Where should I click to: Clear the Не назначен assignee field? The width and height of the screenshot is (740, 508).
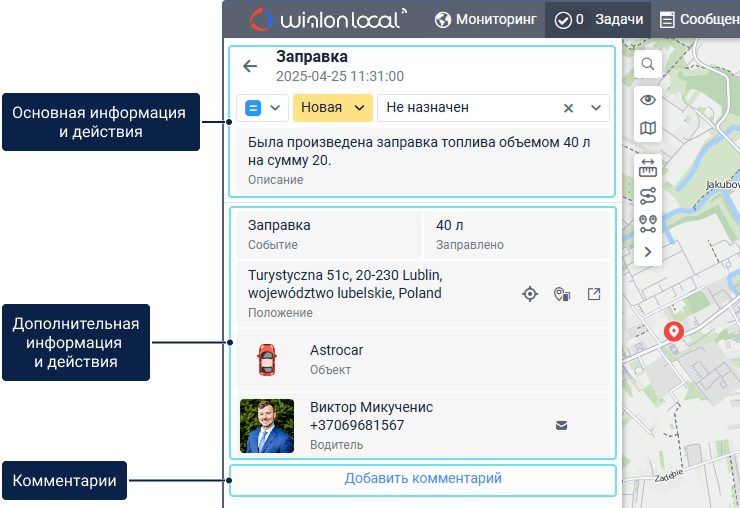pos(568,108)
